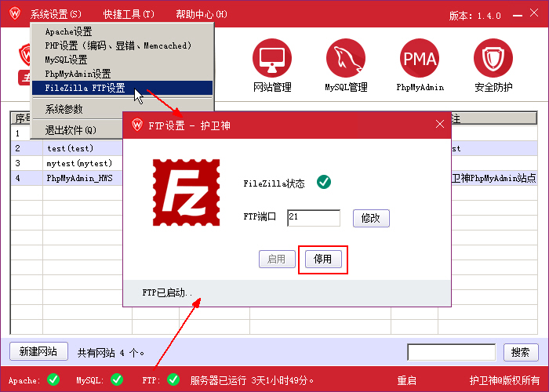The width and height of the screenshot is (549, 392).
Task: Click the search box next to 搜索
Action: coord(451,352)
